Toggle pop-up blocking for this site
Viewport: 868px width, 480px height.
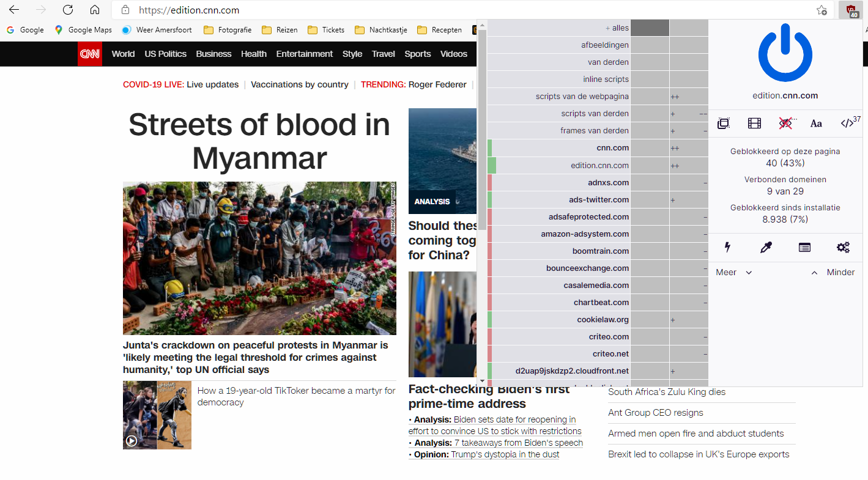(x=723, y=124)
